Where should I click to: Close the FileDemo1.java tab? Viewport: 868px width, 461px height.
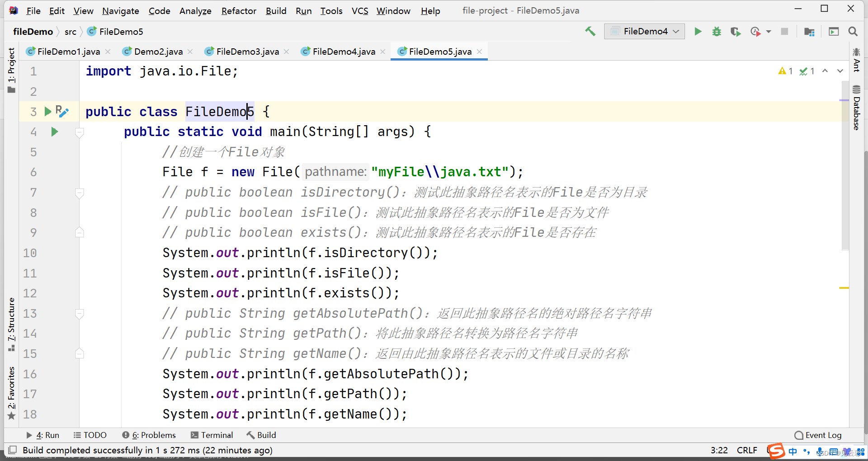coord(108,52)
